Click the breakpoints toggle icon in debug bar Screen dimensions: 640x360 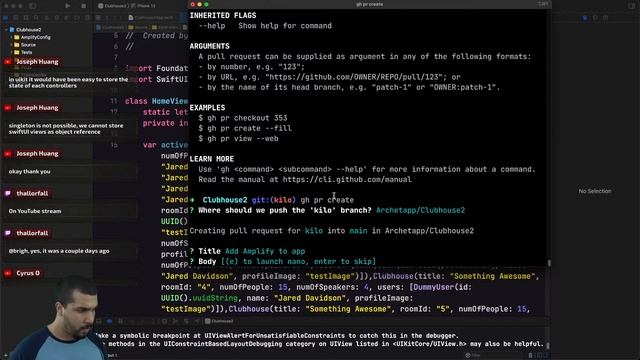point(109,321)
